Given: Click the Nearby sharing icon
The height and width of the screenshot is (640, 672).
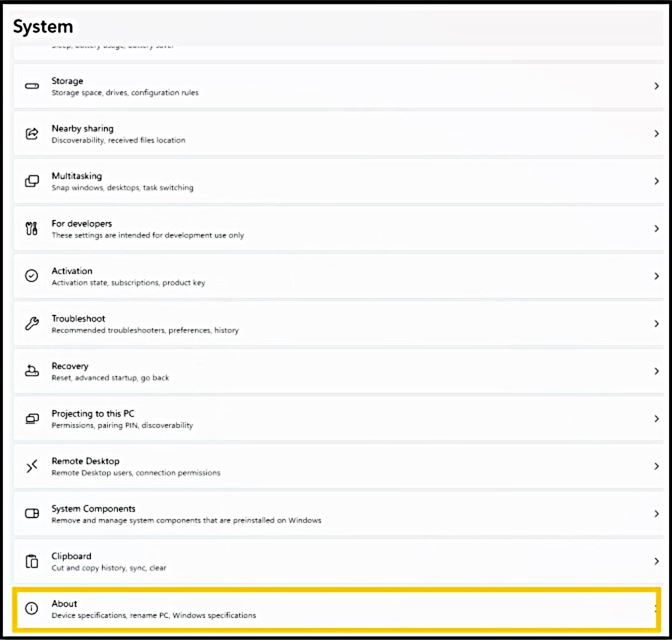Looking at the screenshot, I should [x=32, y=133].
